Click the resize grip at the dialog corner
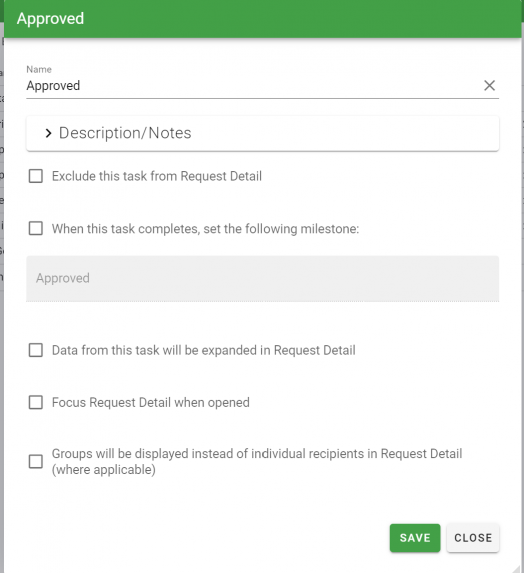Screen dimensions: 524x573 click(516, 568)
